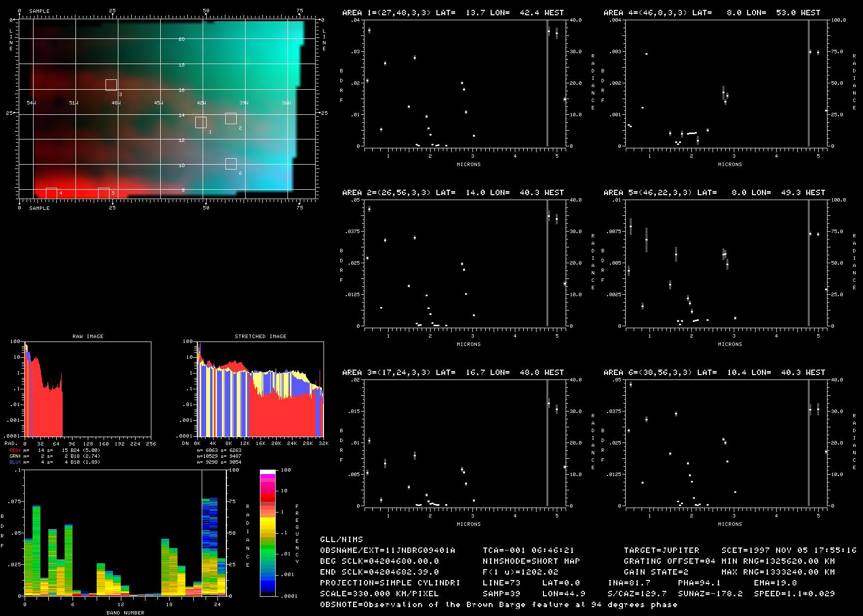The image size is (863, 616).
Task: Click the PHA=94.1 field
Action: (x=699, y=583)
